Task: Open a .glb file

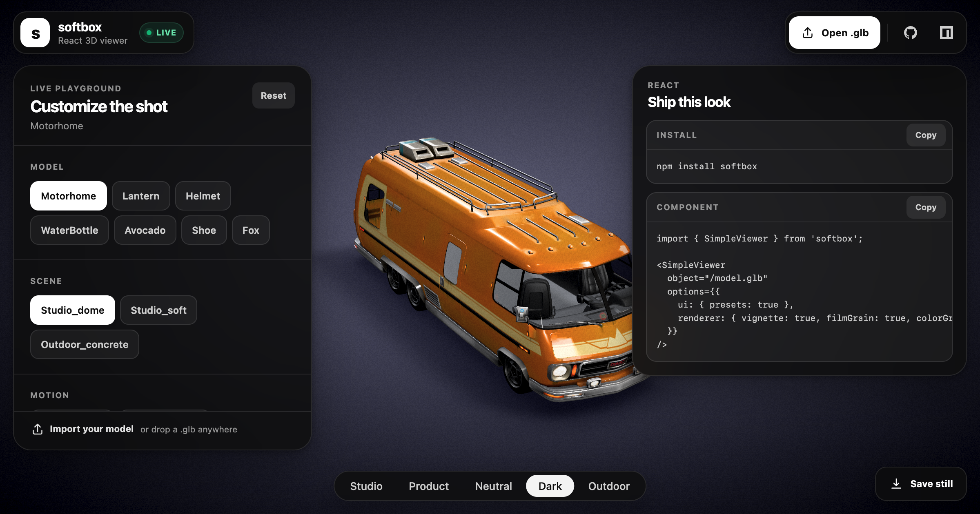Action: pos(834,33)
